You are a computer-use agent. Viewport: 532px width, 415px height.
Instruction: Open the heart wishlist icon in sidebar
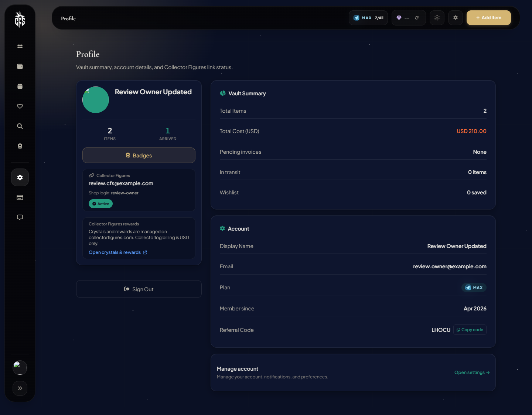pos(20,106)
